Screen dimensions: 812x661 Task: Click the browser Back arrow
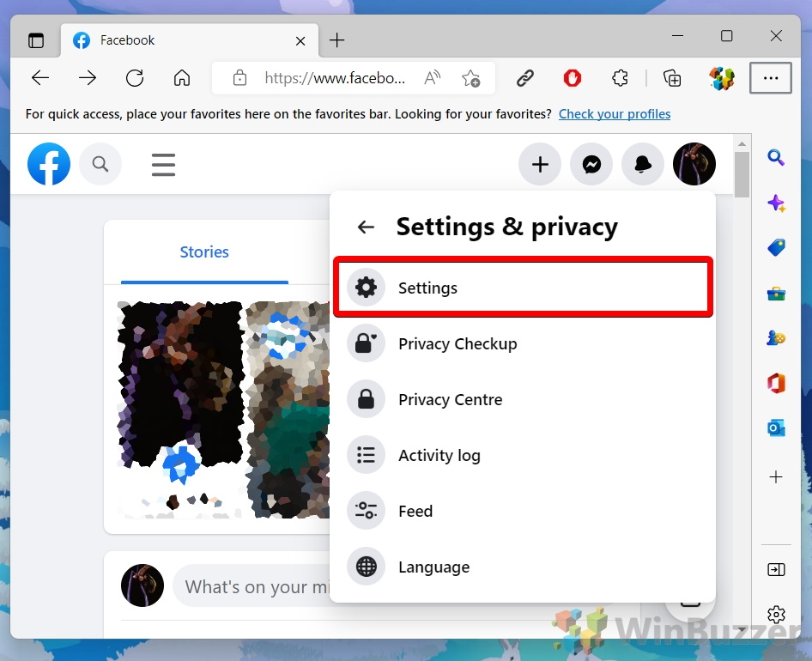coord(39,78)
